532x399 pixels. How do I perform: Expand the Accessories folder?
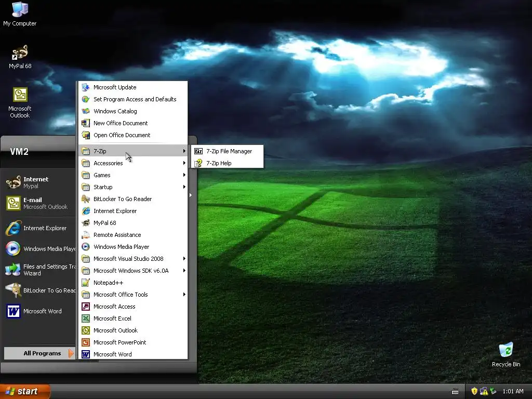click(x=133, y=163)
